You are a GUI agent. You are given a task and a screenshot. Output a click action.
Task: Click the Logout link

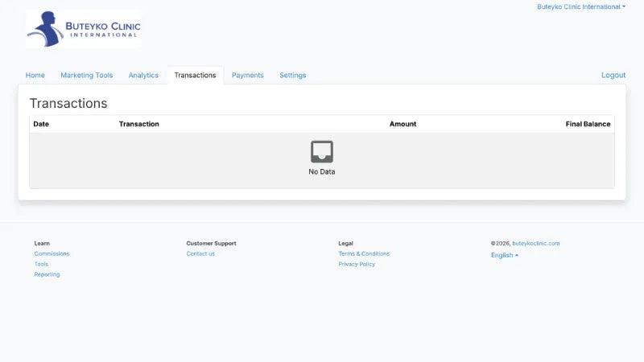click(x=613, y=75)
